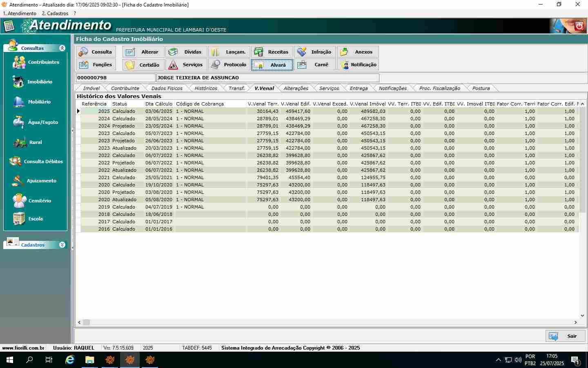Open Internet Explorer from the taskbar
Viewport: 588px width, 368px height.
(70, 360)
